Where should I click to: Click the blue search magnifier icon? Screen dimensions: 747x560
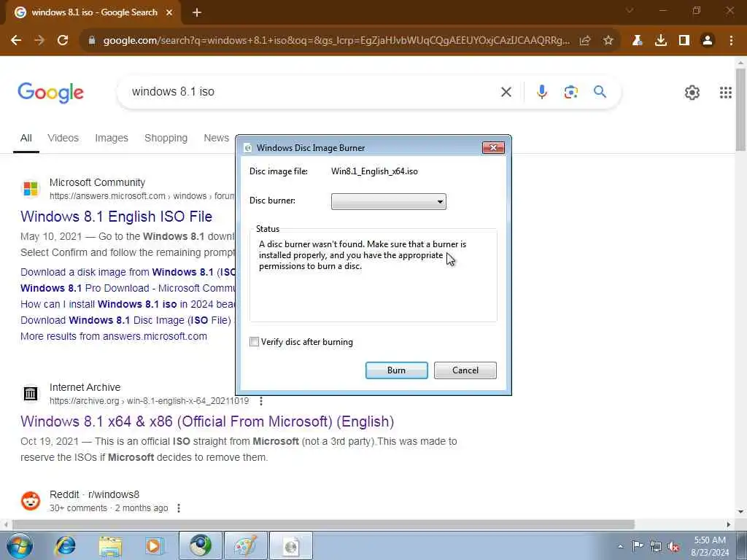point(600,91)
